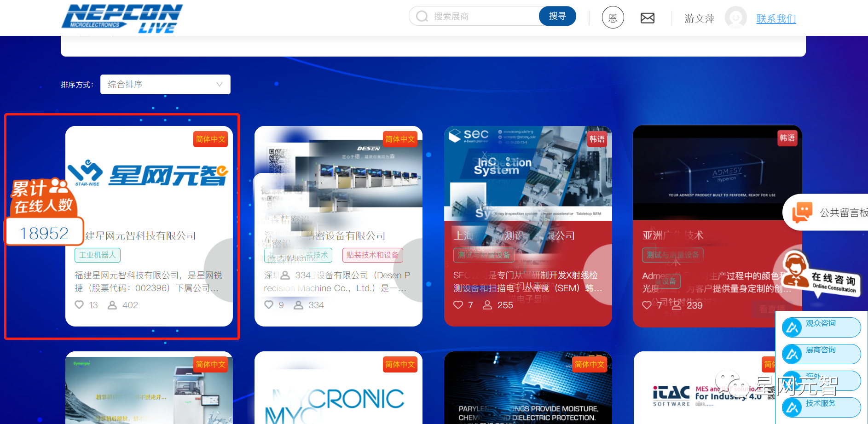Screen dimensions: 868x424
Task: Open the 联系我们 link
Action: point(776,19)
